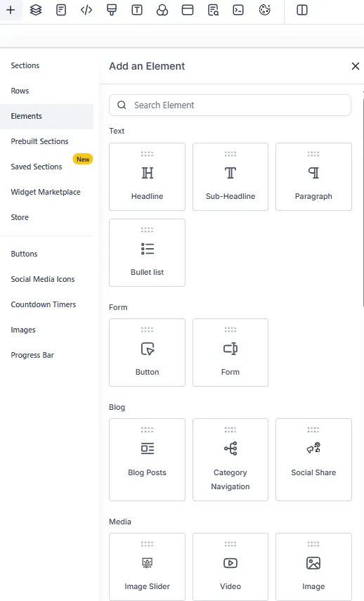Switch to the Sections tab
This screenshot has width=364, height=601.
tap(25, 65)
